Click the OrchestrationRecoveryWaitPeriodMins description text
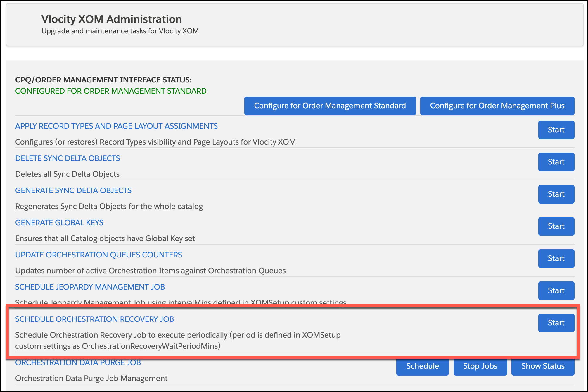This screenshot has height=392, width=588. (x=178, y=341)
